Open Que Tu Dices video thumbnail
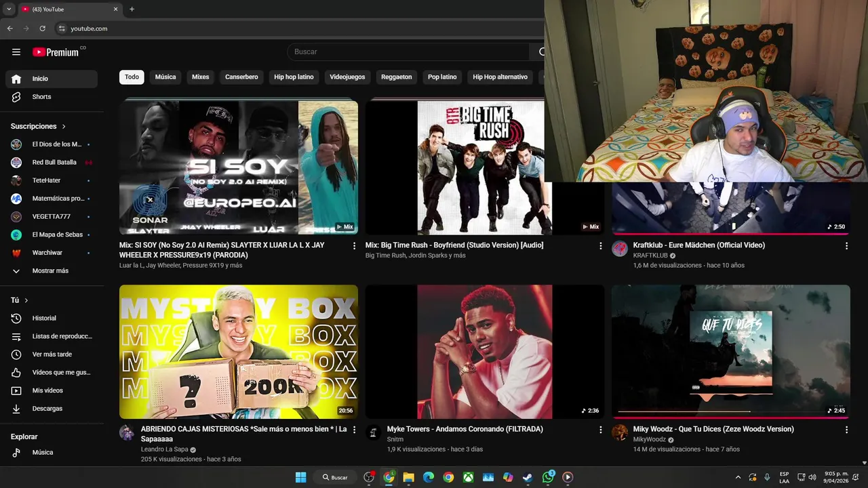 pyautogui.click(x=731, y=352)
